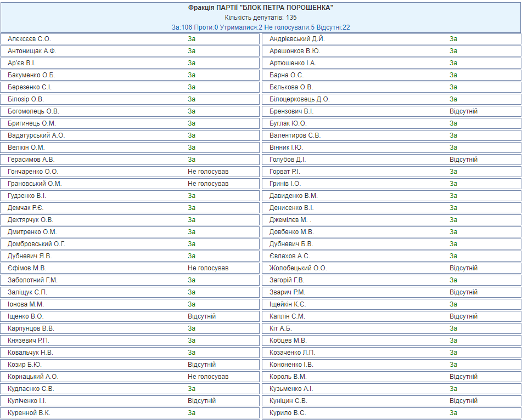Click deputy Дубневич Б.В.
This screenshot has height=420, width=522.
[x=291, y=244]
